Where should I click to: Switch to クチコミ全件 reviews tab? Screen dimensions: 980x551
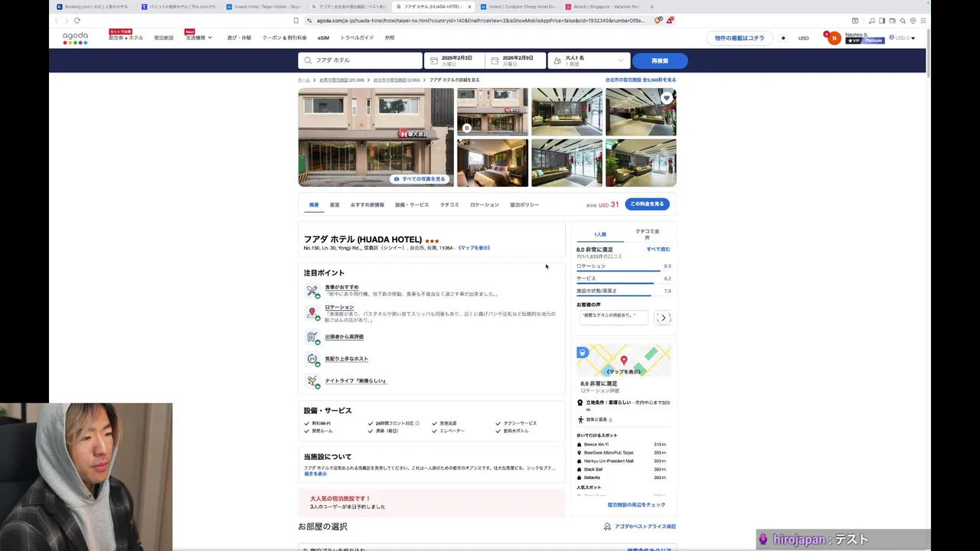648,234
